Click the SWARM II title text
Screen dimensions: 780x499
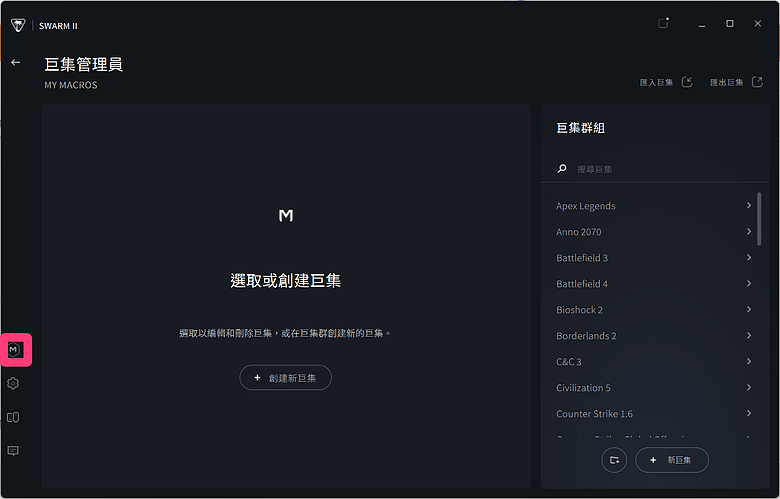click(x=58, y=26)
